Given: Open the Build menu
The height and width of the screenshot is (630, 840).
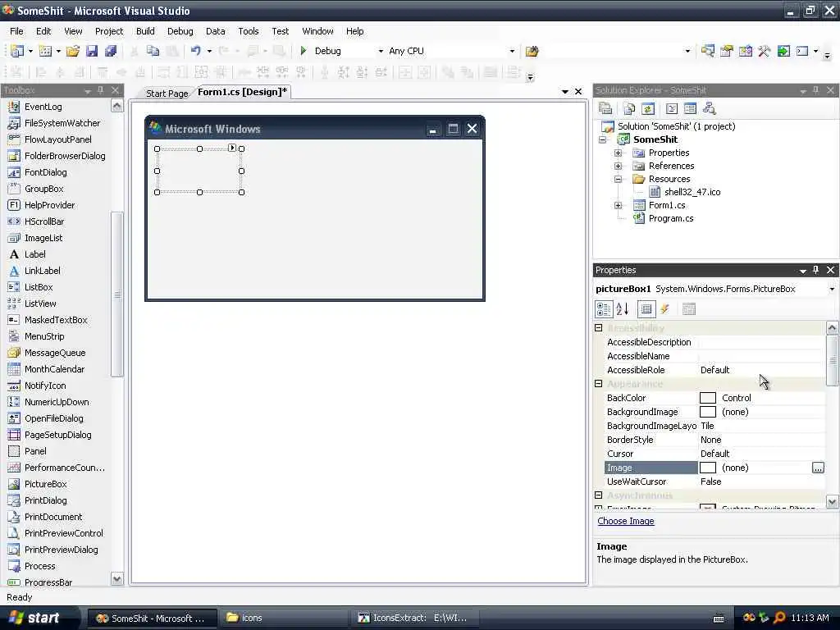Looking at the screenshot, I should tap(145, 31).
